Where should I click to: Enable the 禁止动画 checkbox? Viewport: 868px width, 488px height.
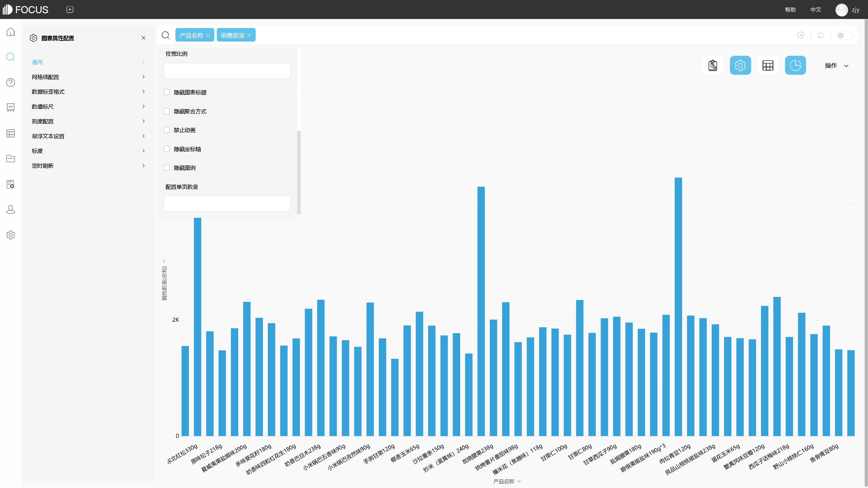(166, 130)
